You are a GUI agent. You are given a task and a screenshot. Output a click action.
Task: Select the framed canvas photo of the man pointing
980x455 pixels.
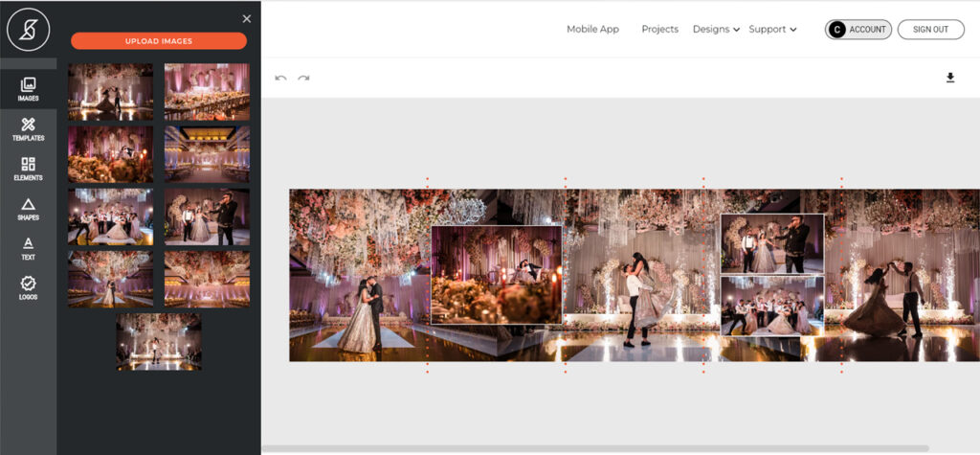[772, 244]
